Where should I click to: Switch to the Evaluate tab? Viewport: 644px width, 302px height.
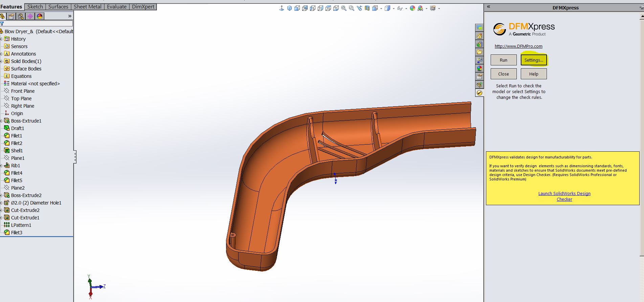tap(116, 7)
